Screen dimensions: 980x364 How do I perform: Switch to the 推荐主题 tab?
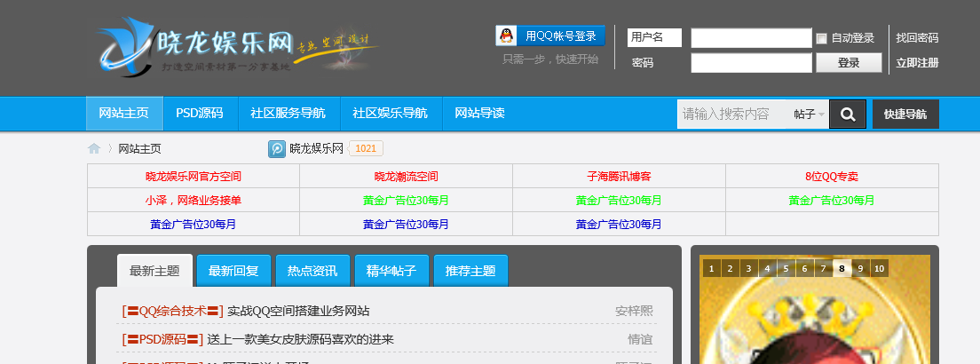tap(470, 271)
